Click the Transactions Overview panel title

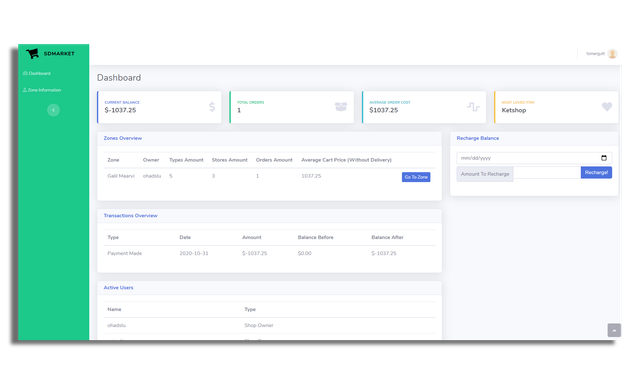coord(131,215)
